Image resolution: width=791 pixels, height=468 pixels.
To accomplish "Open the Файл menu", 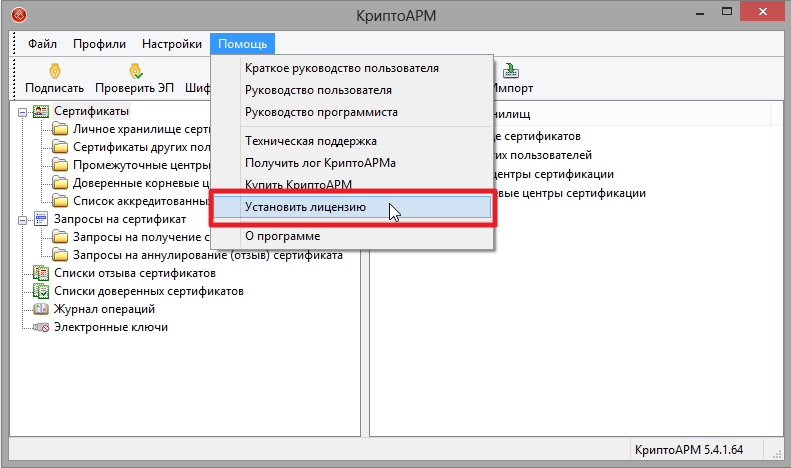I will pos(42,44).
